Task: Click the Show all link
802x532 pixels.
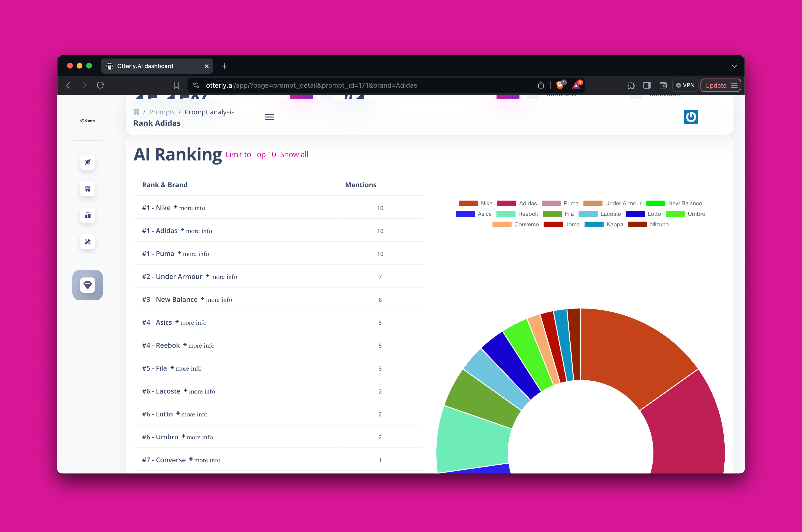Action: coord(294,154)
